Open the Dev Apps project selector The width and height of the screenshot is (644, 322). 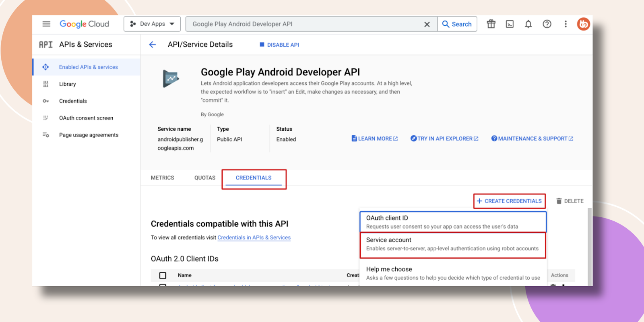(x=152, y=24)
